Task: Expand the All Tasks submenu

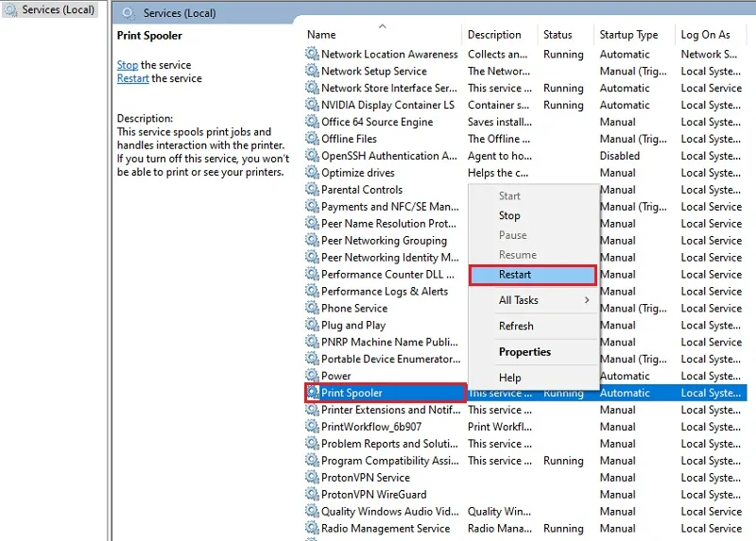Action: (533, 299)
